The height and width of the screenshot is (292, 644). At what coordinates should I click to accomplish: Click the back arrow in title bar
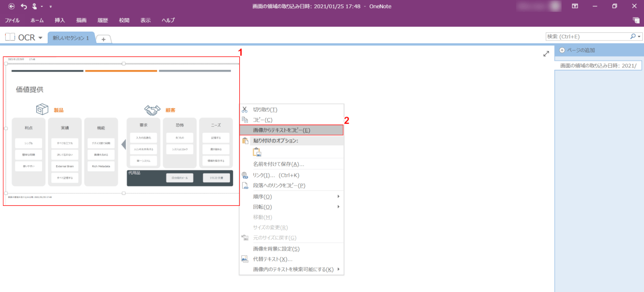pos(11,6)
